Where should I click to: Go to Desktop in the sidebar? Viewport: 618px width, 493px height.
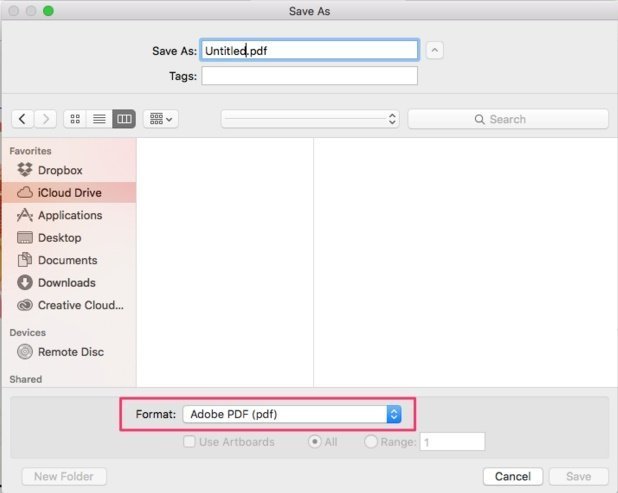coord(59,238)
